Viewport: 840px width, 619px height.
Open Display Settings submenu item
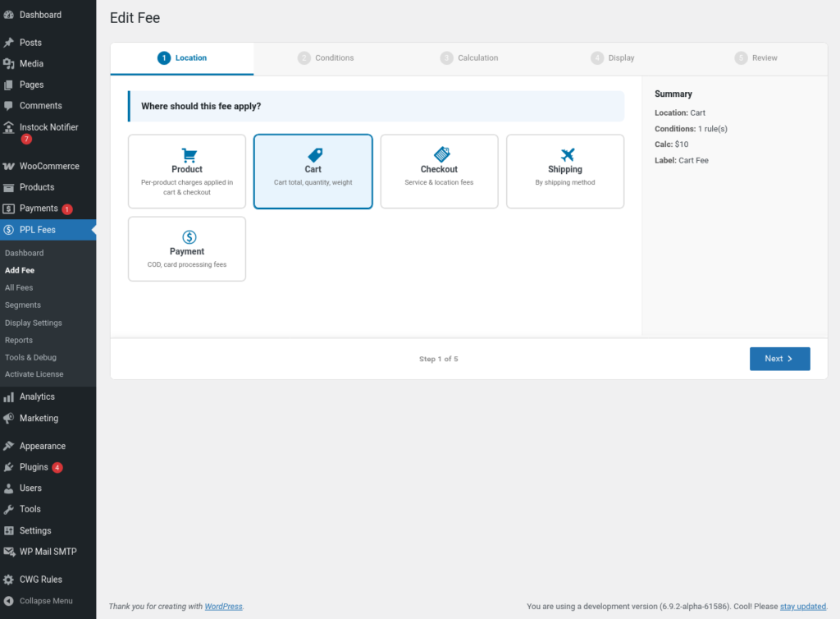pos(33,323)
